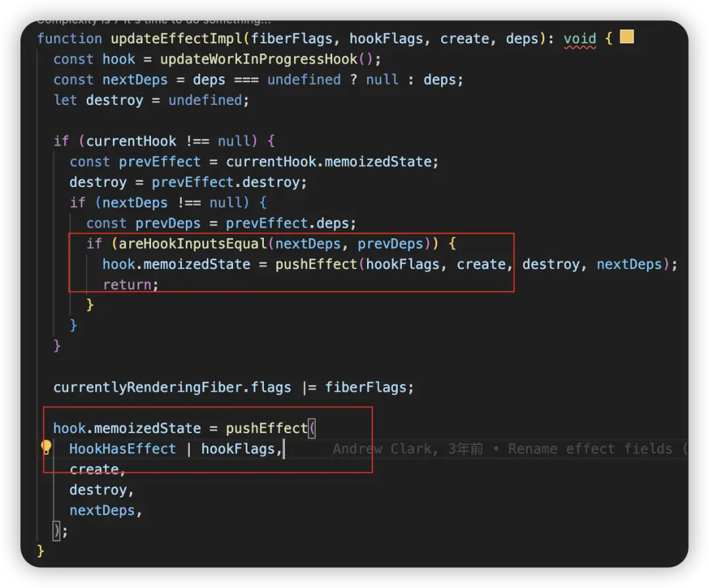Click prevEffect in destroy assignment line
This screenshot has height=588, width=709.
pos(192,182)
